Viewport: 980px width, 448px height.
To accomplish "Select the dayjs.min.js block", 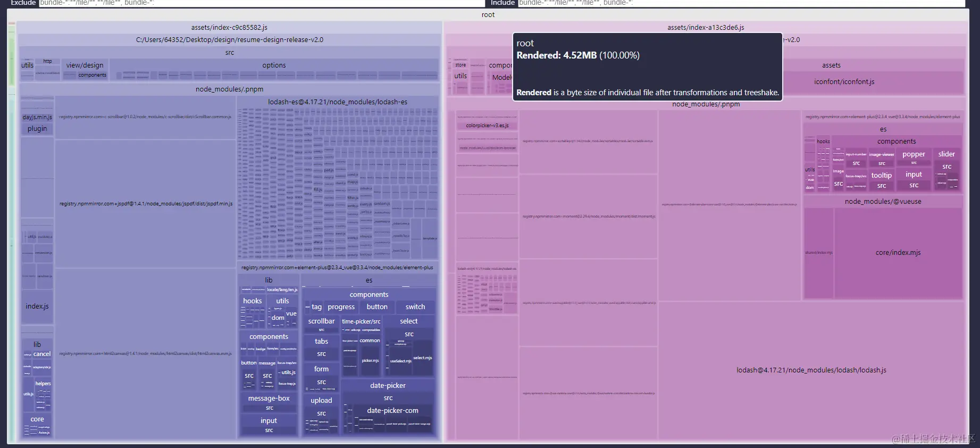I will coord(37,117).
